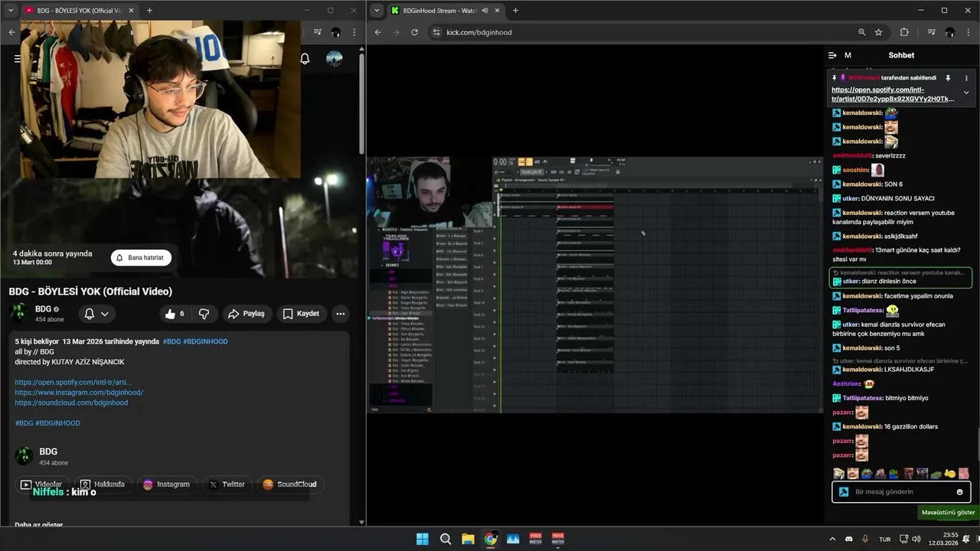Click the Videolar channel button
This screenshot has height=551, width=980.
[x=42, y=484]
